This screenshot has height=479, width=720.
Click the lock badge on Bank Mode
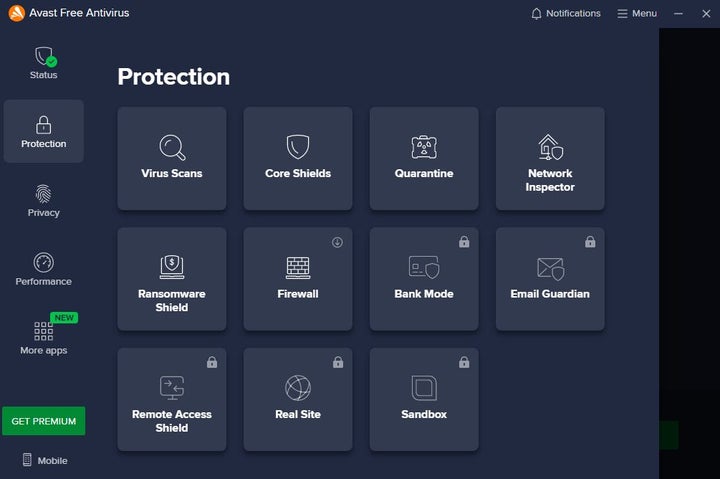(x=463, y=242)
